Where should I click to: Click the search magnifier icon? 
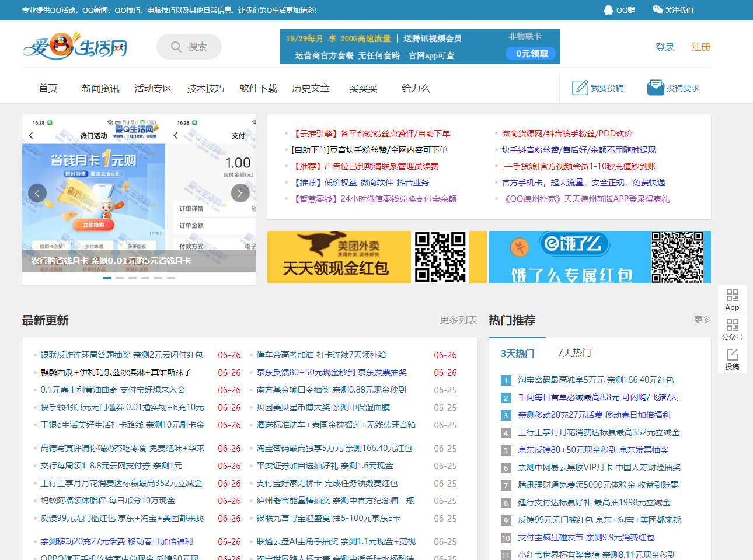tap(176, 47)
